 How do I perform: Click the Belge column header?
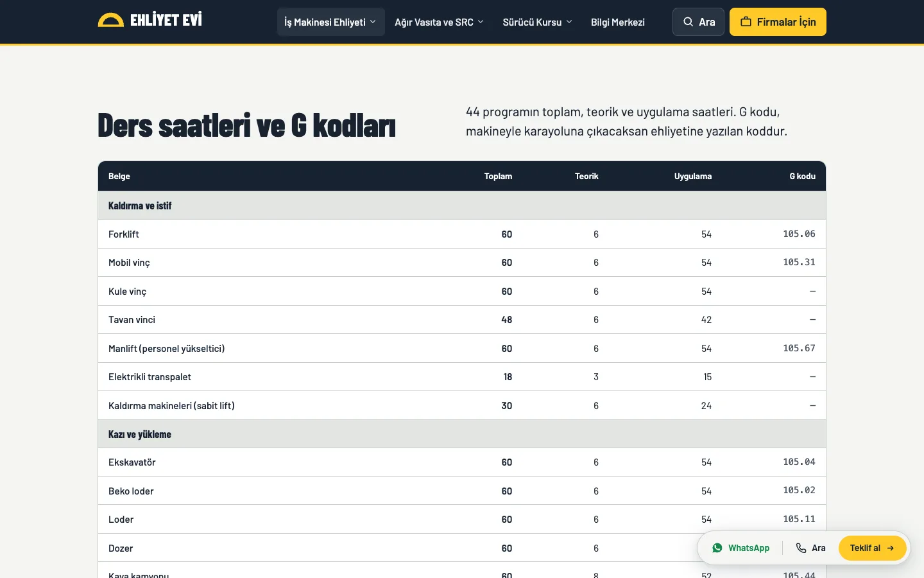coord(119,176)
